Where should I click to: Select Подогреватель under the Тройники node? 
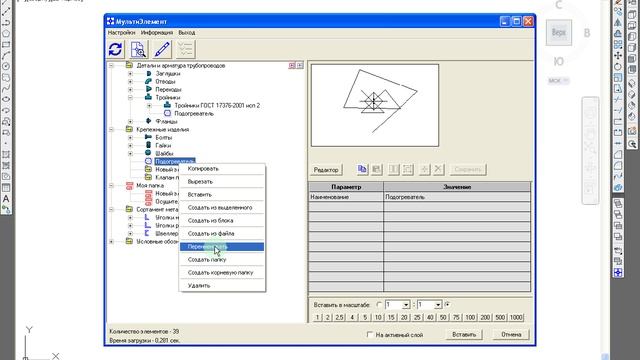click(194, 113)
